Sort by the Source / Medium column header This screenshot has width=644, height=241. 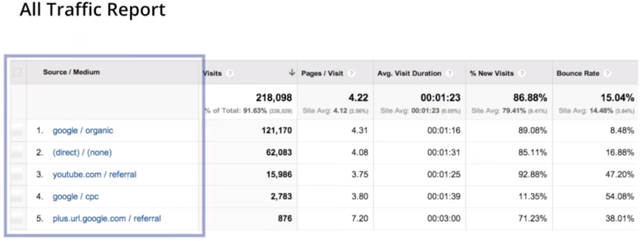72,72
